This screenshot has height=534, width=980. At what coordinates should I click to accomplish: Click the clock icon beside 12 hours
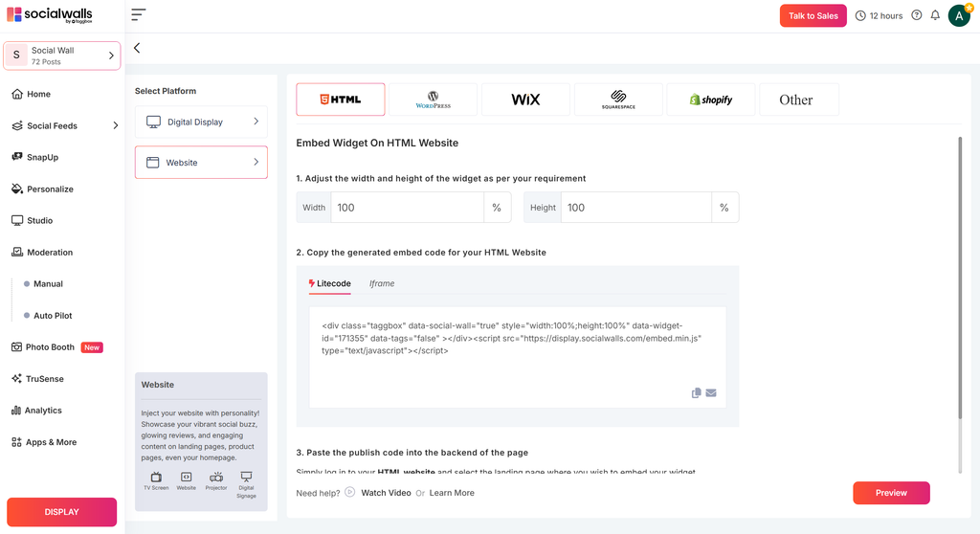coord(860,15)
